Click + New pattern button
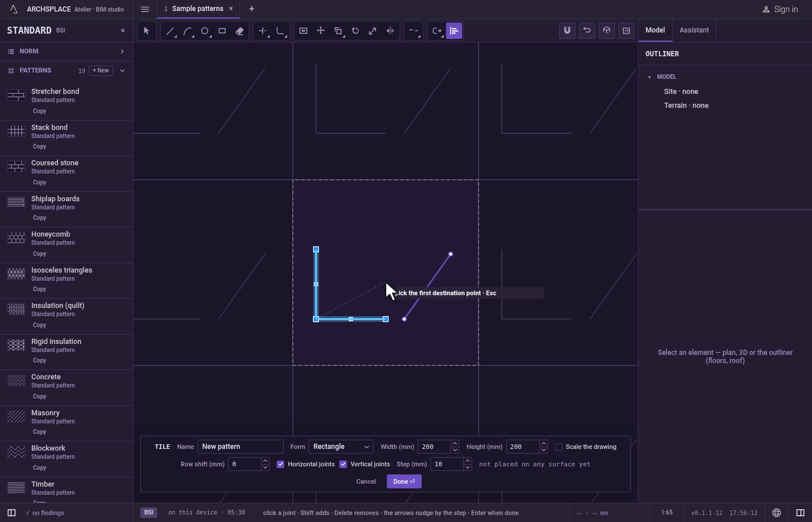Screen dimensions: 812x522 click(101, 71)
